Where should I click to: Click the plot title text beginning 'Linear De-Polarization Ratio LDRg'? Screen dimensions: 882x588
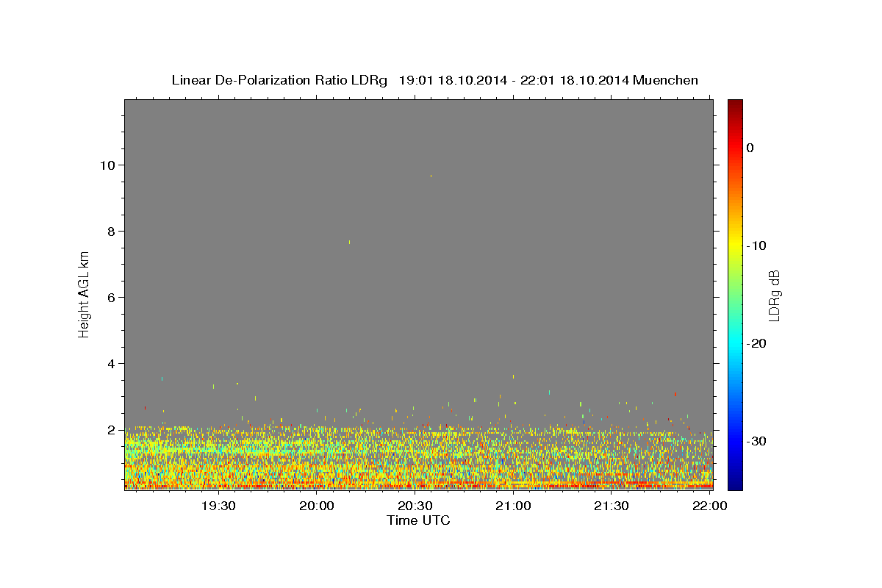tap(434, 80)
